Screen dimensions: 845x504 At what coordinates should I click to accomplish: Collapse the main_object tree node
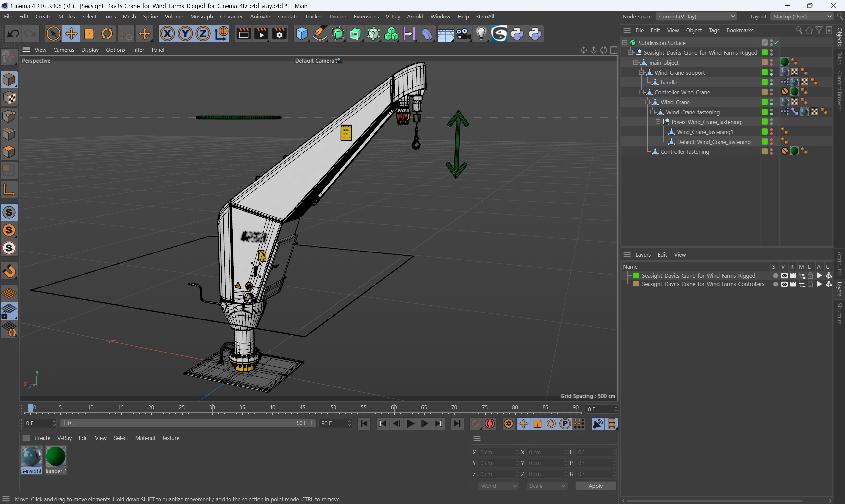(x=635, y=62)
